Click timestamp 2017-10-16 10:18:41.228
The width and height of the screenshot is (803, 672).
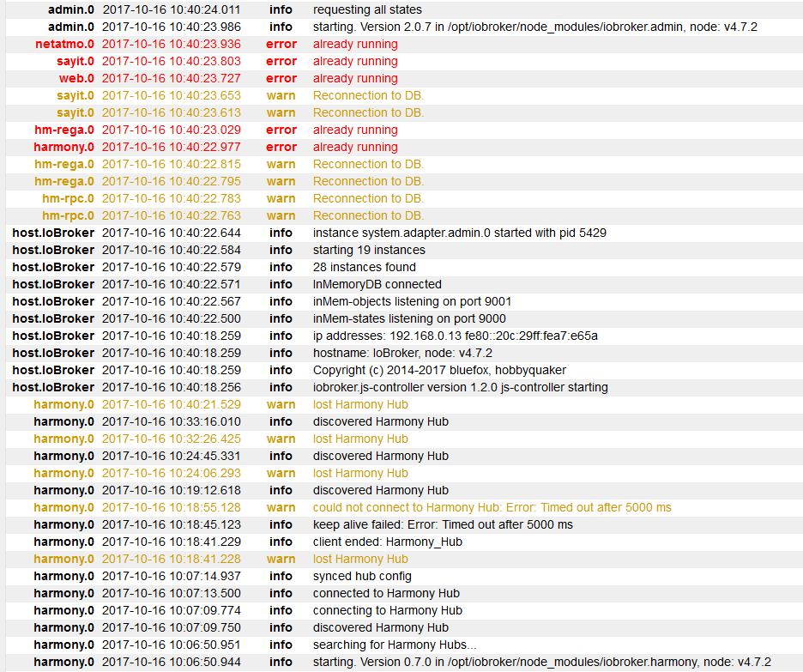(171, 559)
